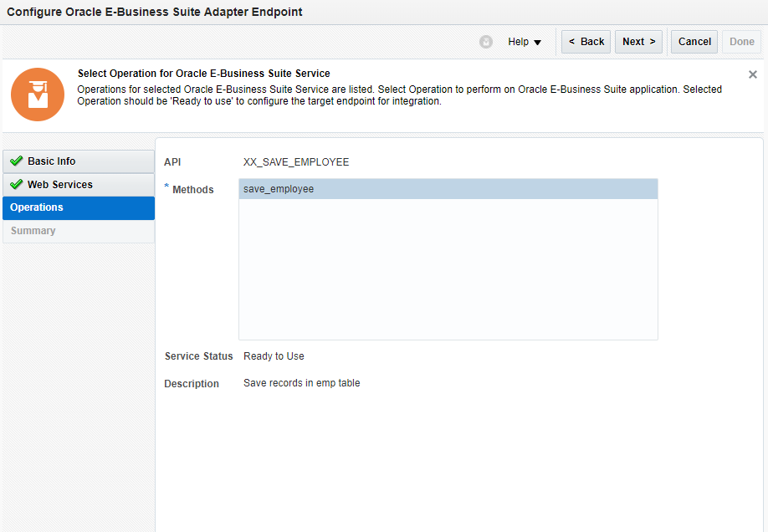Cancel the adapter endpoint configuration
The image size is (768, 532).
[x=694, y=42]
